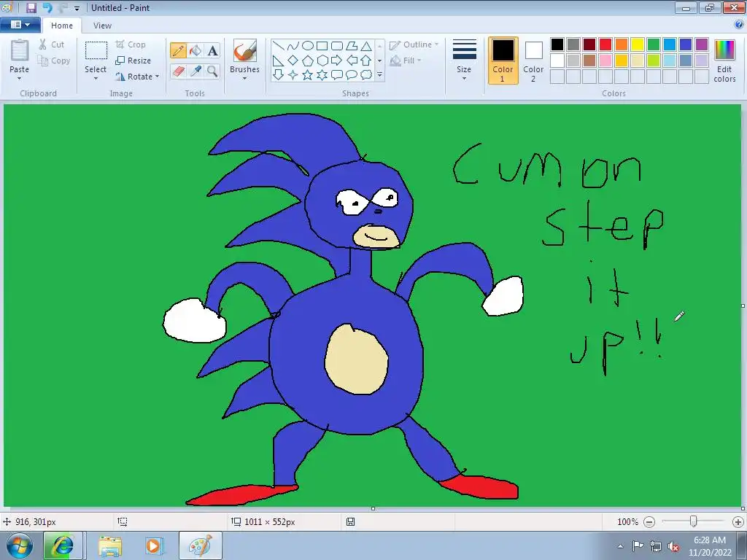
Task: Open Paint Help question mark icon
Action: click(739, 26)
